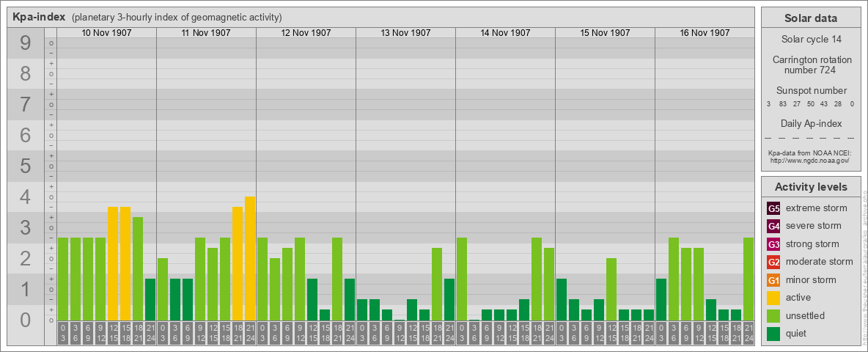Click the sunspot value 83
This screenshot has height=352, width=868.
(x=783, y=104)
